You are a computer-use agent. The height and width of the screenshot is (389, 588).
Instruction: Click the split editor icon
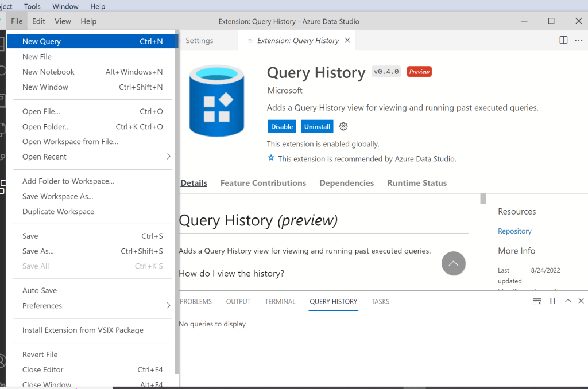pos(563,40)
